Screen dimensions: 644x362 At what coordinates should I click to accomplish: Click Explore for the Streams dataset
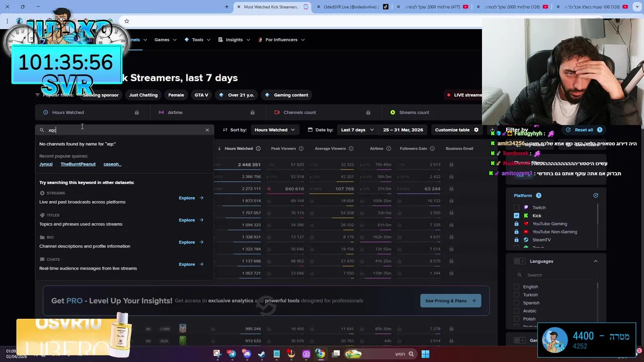click(191, 198)
